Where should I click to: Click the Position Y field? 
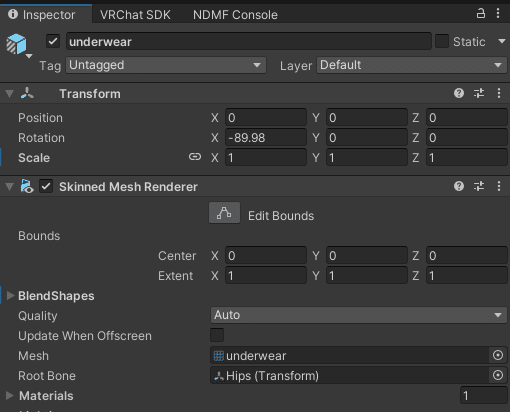coord(367,117)
